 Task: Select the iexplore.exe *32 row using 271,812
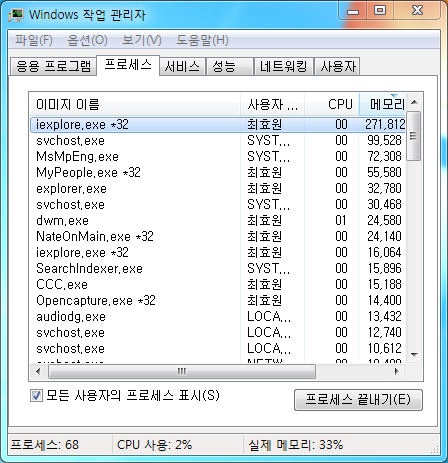pyautogui.click(x=218, y=124)
